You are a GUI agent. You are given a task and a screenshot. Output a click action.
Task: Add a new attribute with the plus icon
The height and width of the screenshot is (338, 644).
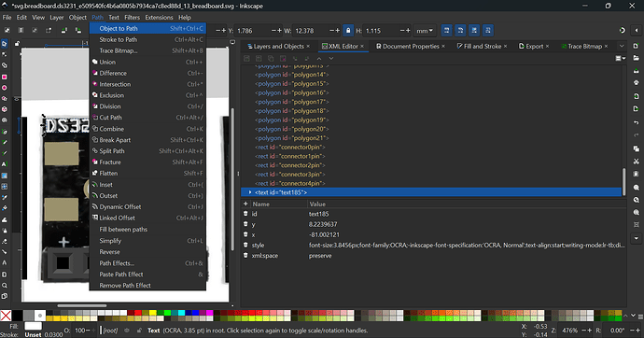coord(245,204)
